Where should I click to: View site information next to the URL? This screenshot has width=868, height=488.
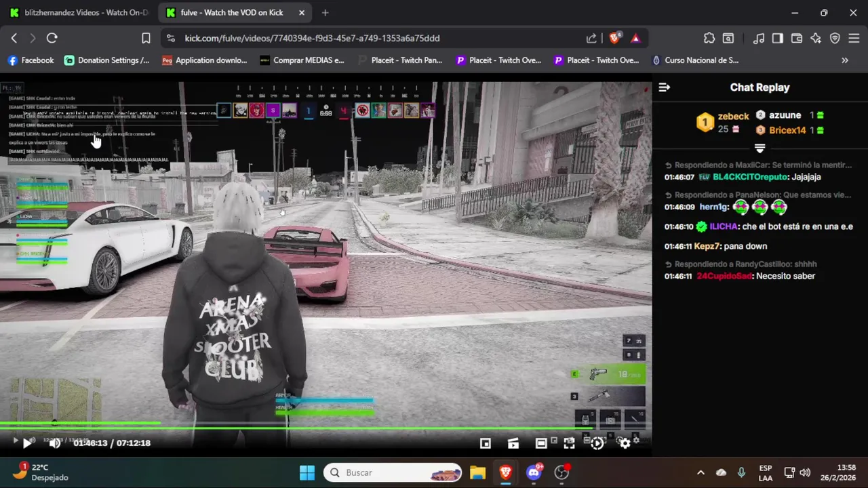tap(171, 38)
